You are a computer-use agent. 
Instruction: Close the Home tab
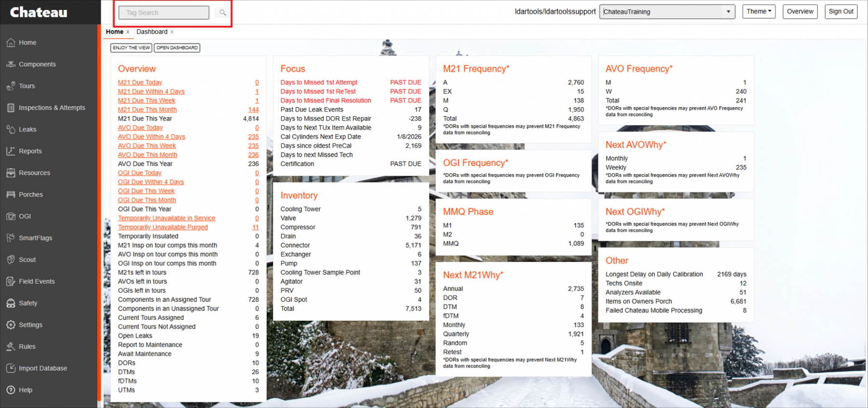[128, 32]
